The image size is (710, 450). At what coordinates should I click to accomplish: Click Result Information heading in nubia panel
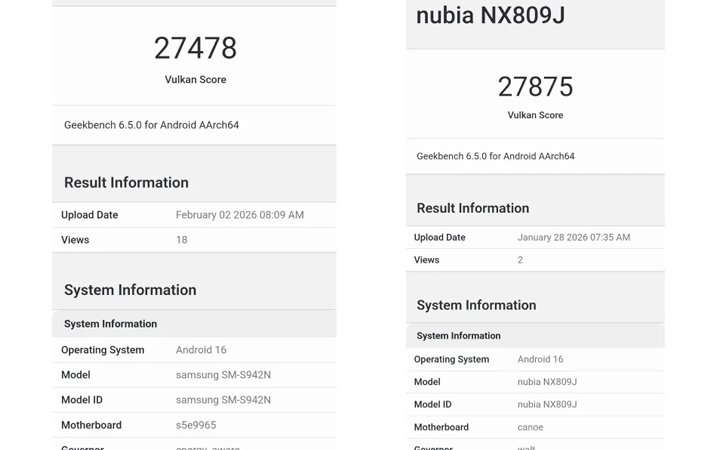click(472, 208)
